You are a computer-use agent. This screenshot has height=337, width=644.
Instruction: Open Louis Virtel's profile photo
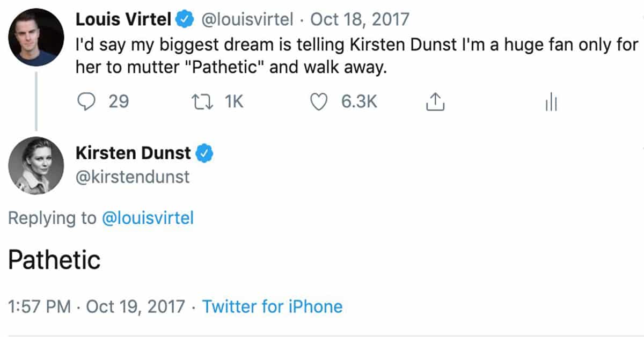(x=36, y=38)
